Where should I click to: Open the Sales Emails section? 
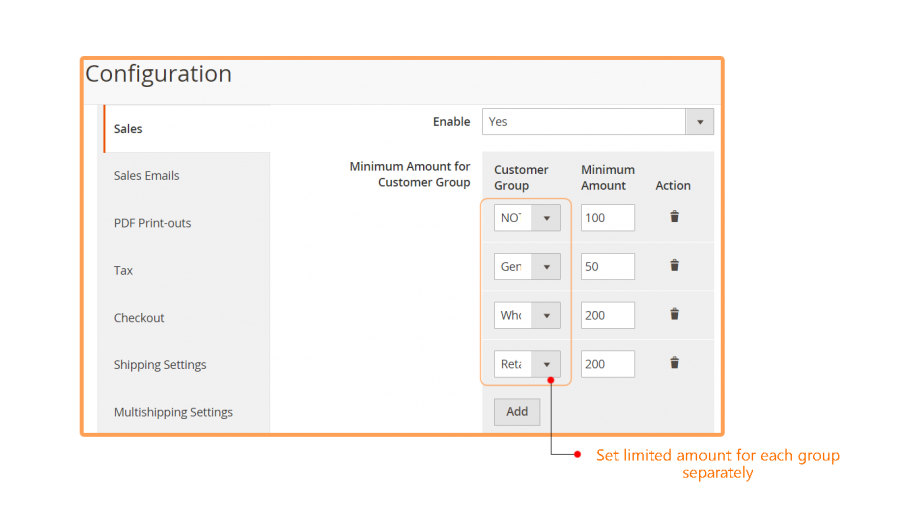pyautogui.click(x=147, y=176)
